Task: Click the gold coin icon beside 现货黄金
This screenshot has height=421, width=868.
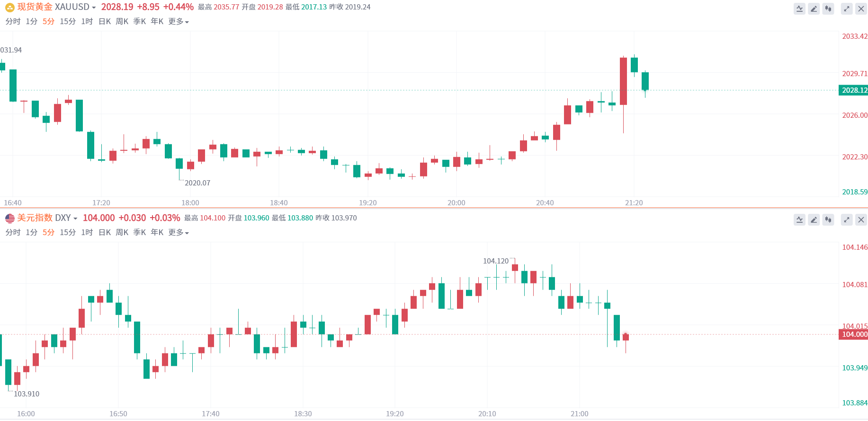Action: 9,8
